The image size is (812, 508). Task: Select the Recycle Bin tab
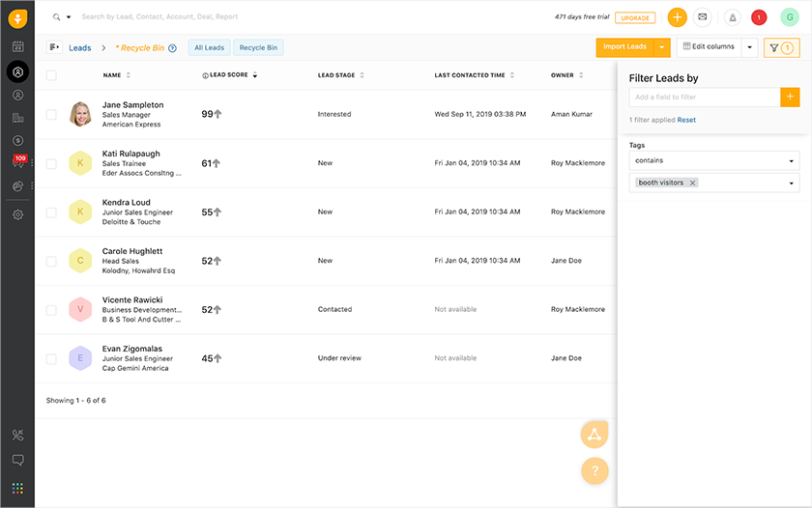258,47
